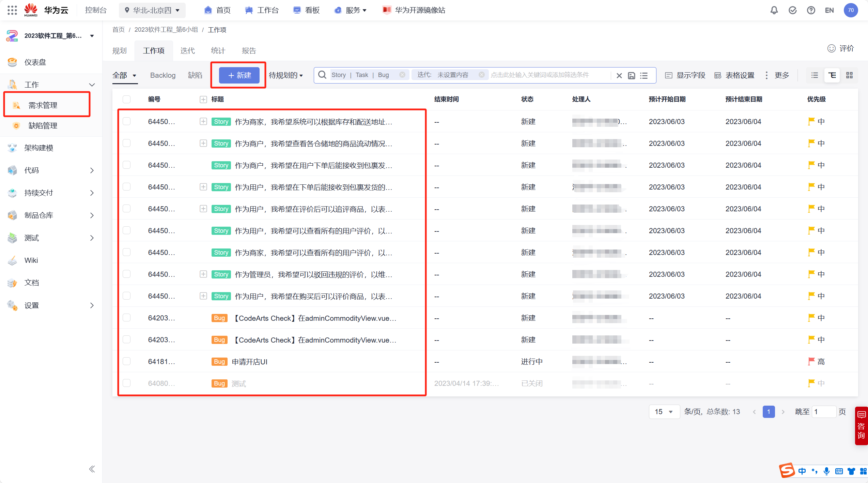The image size is (868, 483).
Task: Open the red 咨询 consultation widget
Action: [861, 425]
